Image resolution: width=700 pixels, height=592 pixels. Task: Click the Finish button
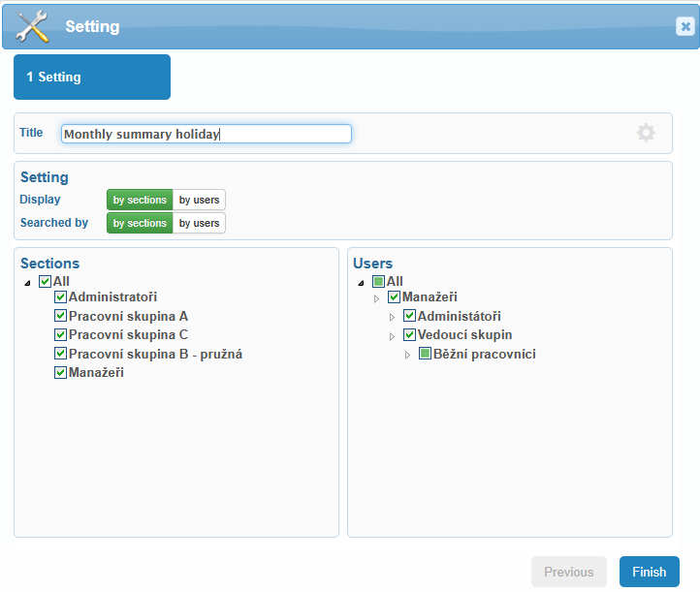(650, 572)
